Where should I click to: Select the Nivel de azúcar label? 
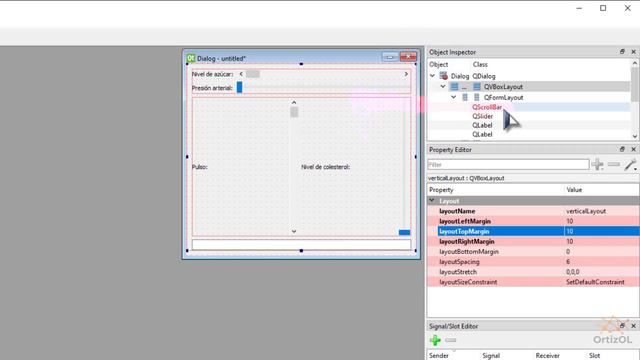point(212,74)
